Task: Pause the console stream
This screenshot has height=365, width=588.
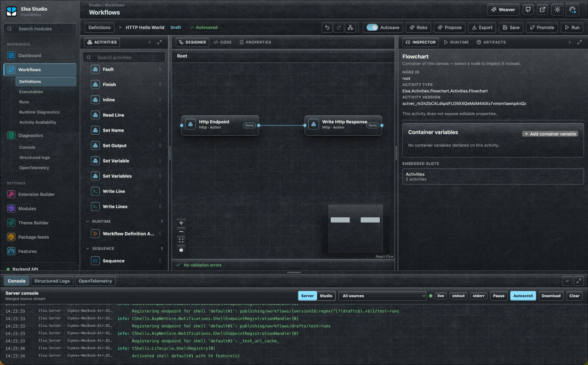Action: 498,296
